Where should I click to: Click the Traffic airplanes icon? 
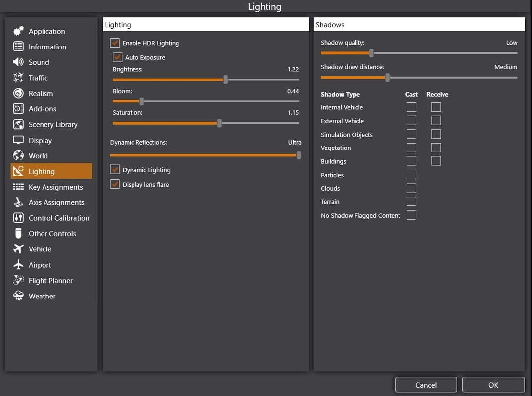click(x=18, y=78)
